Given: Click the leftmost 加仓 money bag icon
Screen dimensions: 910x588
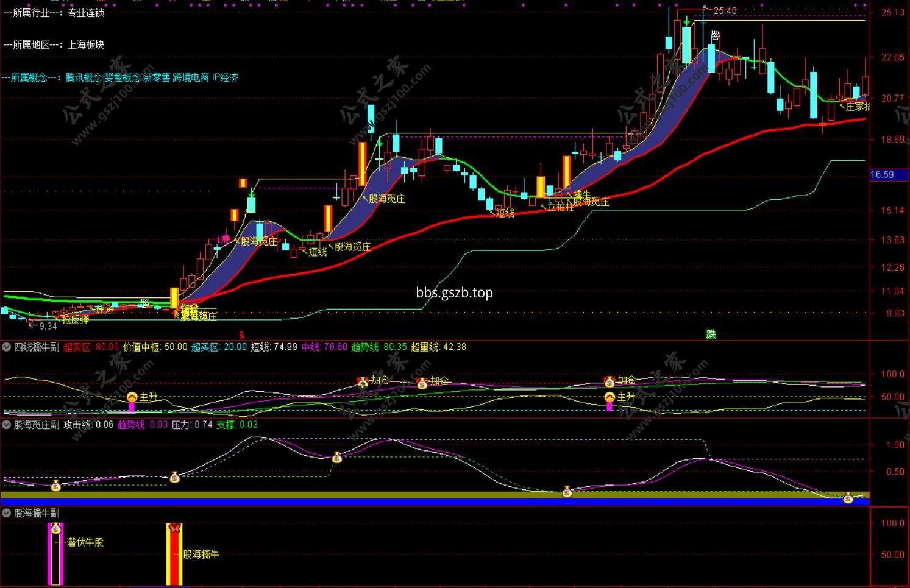Looking at the screenshot, I should click(363, 382).
